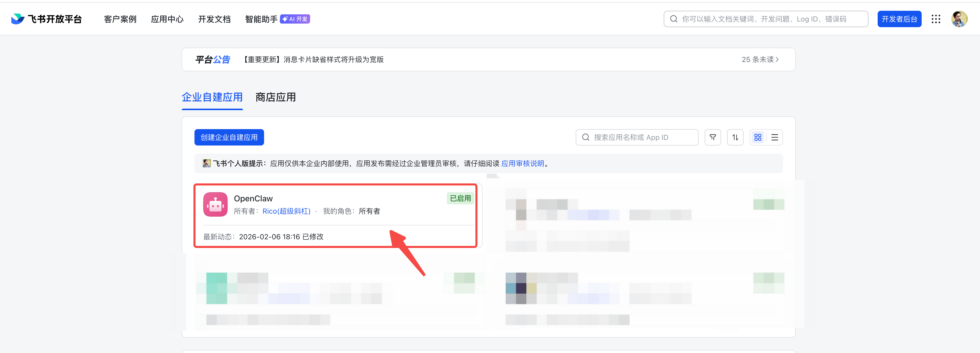The image size is (980, 353).
Task: Focus the top documentation search field
Action: point(765,19)
